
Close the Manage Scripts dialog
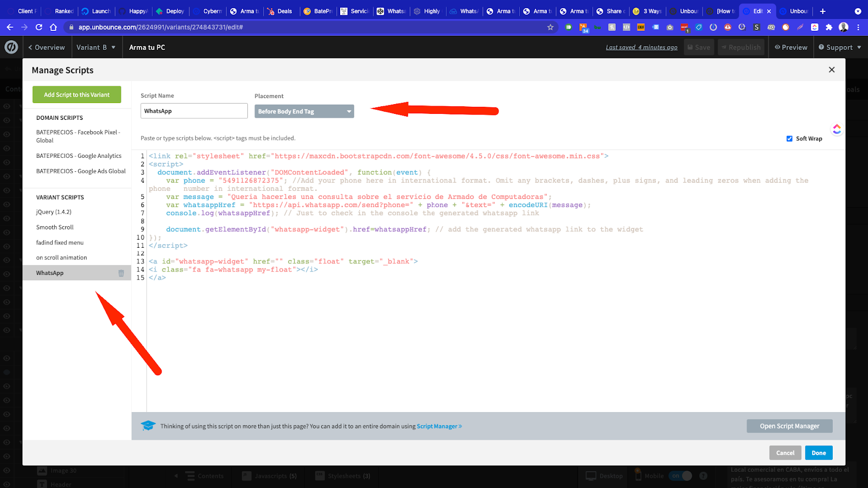coord(832,70)
